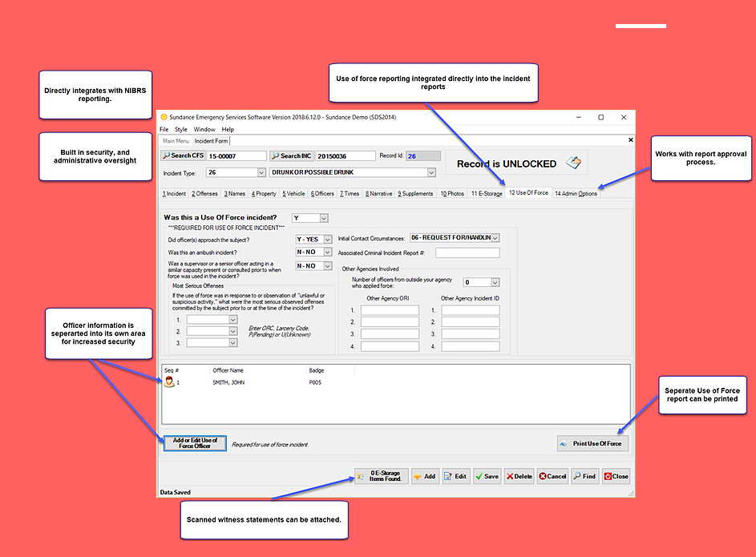Viewport: 756px width, 557px height.
Task: Switch to the 5 Vehicle tab
Action: click(293, 194)
